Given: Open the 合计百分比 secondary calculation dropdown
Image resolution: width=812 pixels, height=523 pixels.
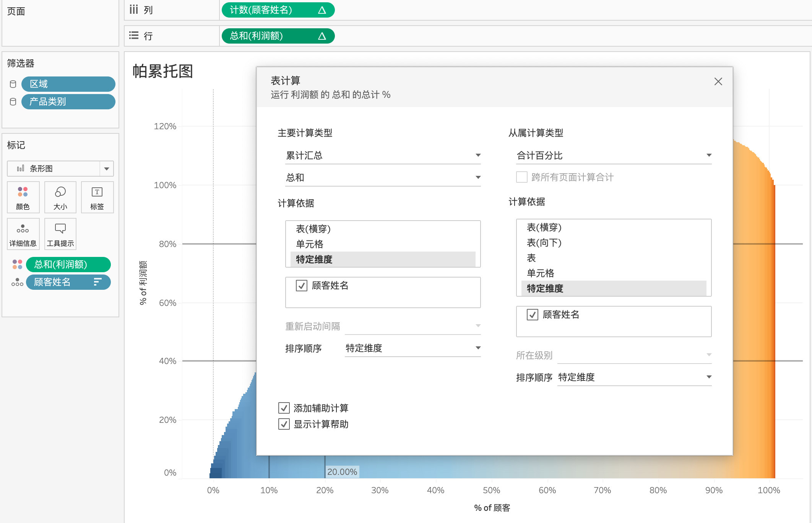Looking at the screenshot, I should 709,154.
